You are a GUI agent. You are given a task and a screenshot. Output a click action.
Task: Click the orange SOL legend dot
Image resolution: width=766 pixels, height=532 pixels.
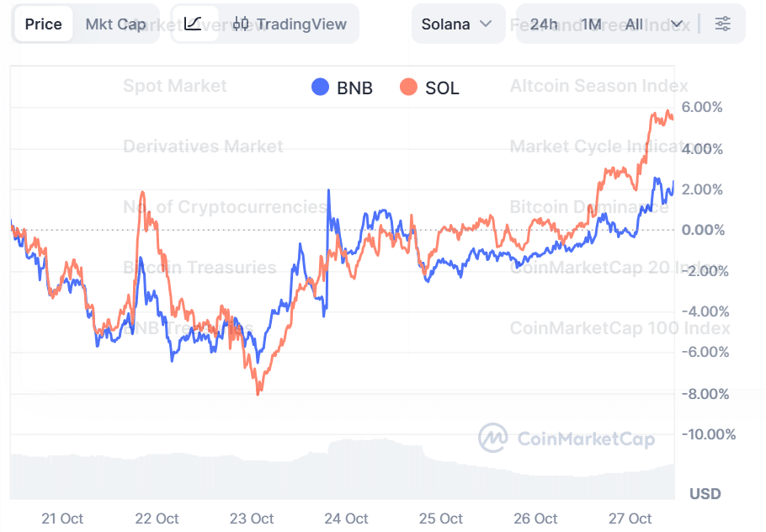408,88
